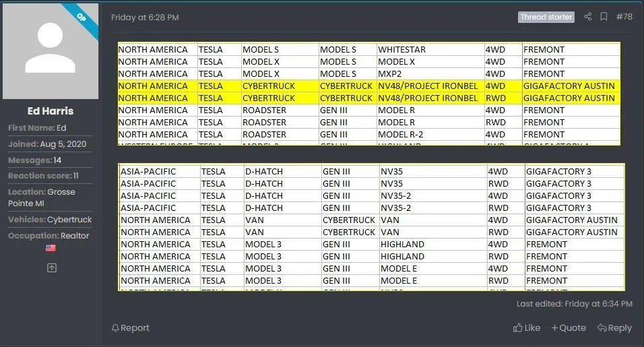Open the second spreadsheet image listing D-HATCH rows

click(371, 227)
